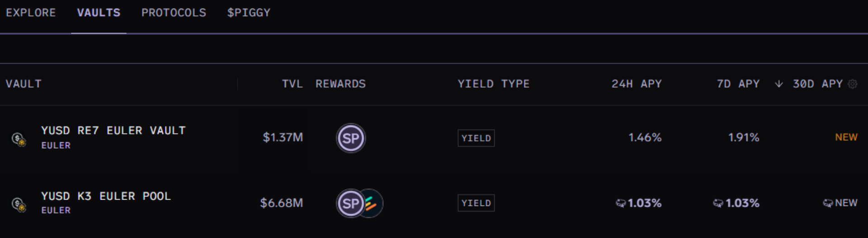This screenshot has height=238, width=868.
Task: Click the sort arrow next to 30D APY
Action: click(778, 84)
